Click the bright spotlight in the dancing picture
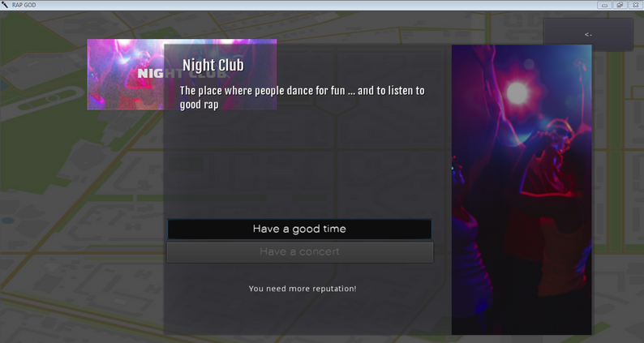644x343 pixels. click(517, 92)
